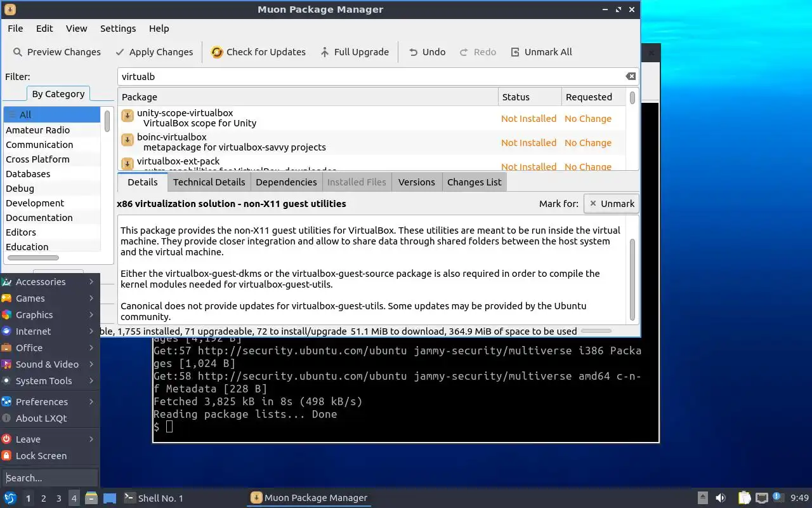This screenshot has width=812, height=508.
Task: Select the boinc-virtualbox package row
Action: click(x=372, y=142)
